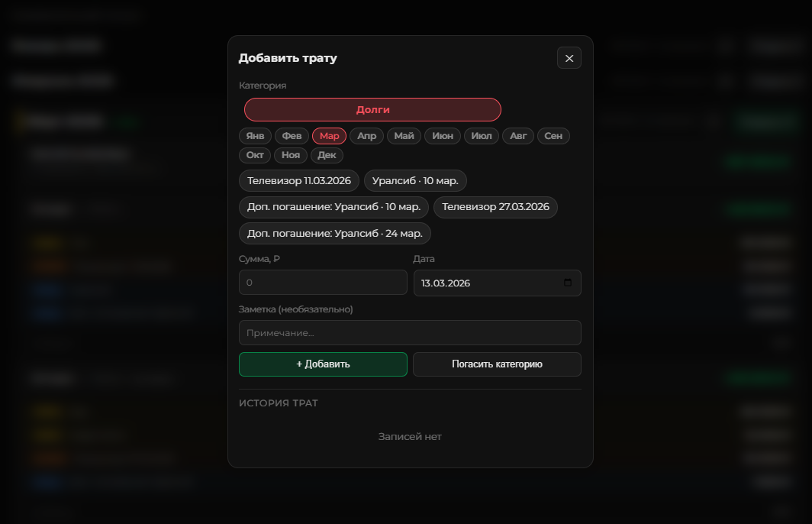The width and height of the screenshot is (812, 524).
Task: Choose the Фев month chip
Action: pyautogui.click(x=292, y=136)
